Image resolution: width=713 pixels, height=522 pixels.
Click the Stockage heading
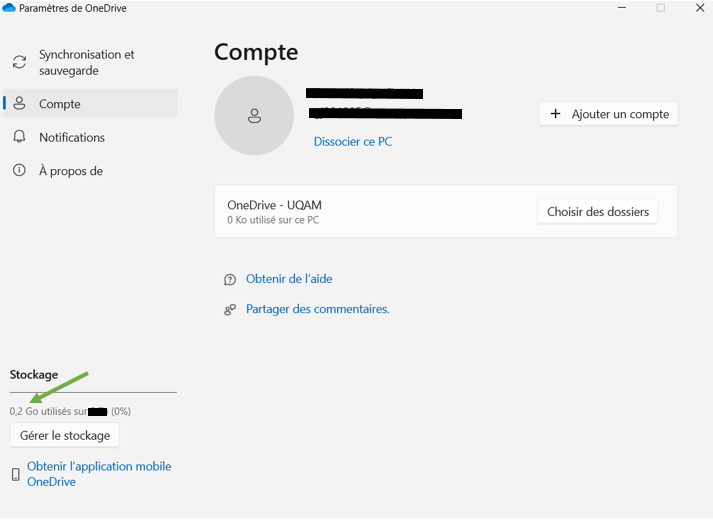tap(34, 375)
